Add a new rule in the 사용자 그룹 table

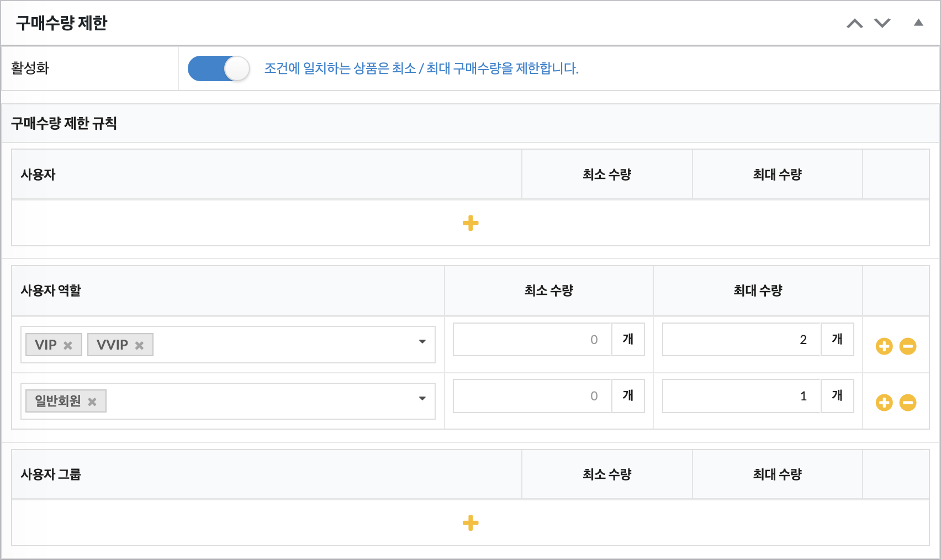[x=470, y=523]
